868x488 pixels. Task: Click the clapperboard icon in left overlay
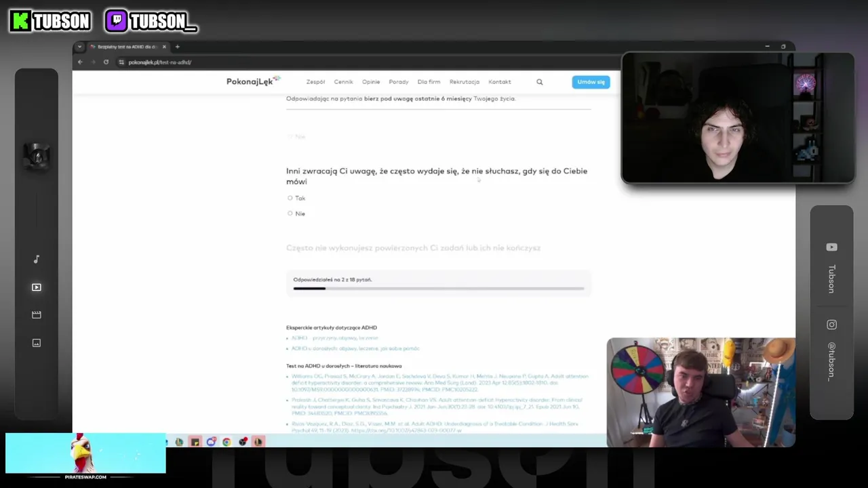pos(37,314)
